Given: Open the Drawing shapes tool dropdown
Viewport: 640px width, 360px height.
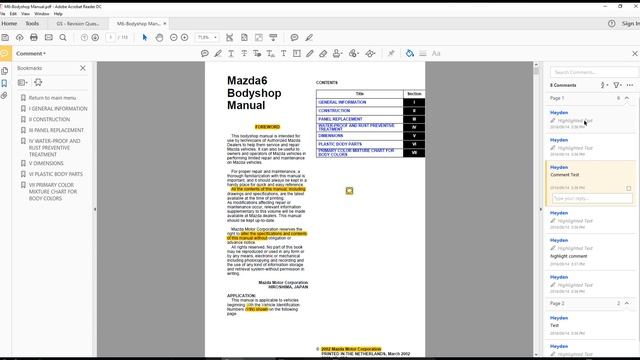Looking at the screenshot, I should (x=370, y=53).
